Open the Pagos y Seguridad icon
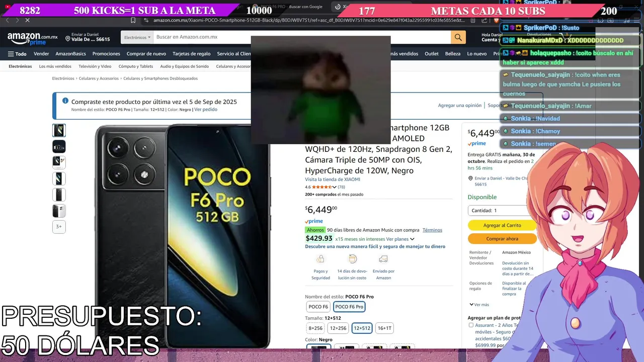Screen dimensions: 644x362 pyautogui.click(x=320, y=259)
